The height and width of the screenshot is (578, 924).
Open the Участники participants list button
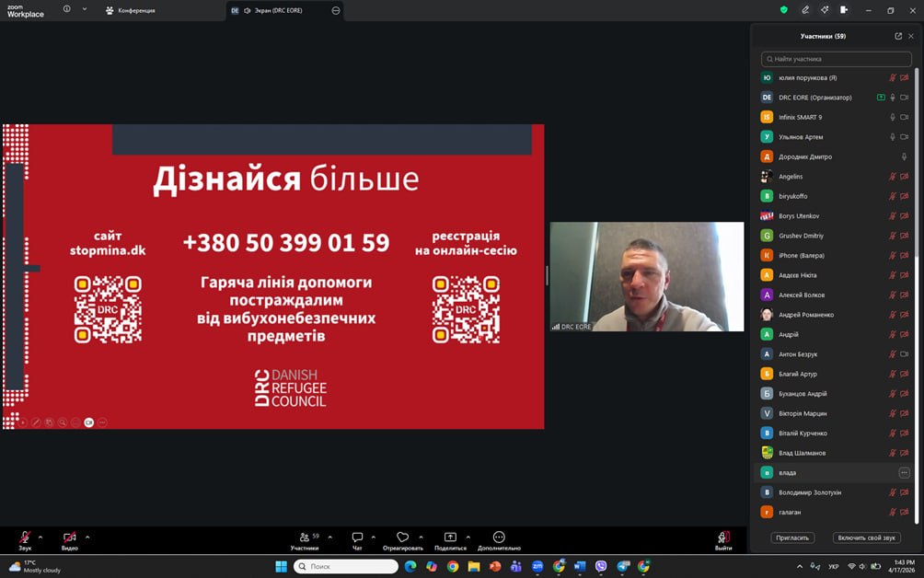click(305, 538)
